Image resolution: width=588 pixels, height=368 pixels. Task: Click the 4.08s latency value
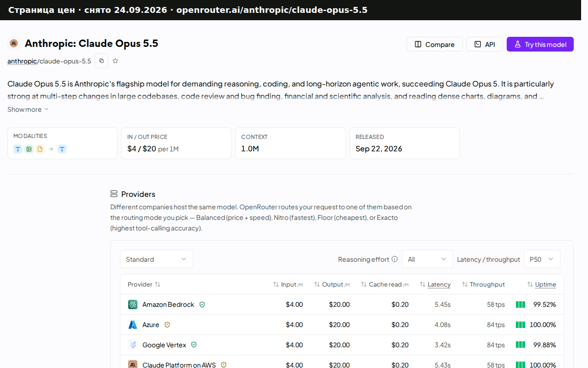click(x=442, y=325)
